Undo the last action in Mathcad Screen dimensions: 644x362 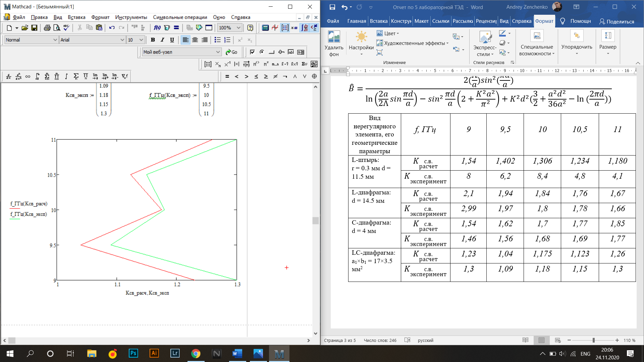[x=112, y=28]
